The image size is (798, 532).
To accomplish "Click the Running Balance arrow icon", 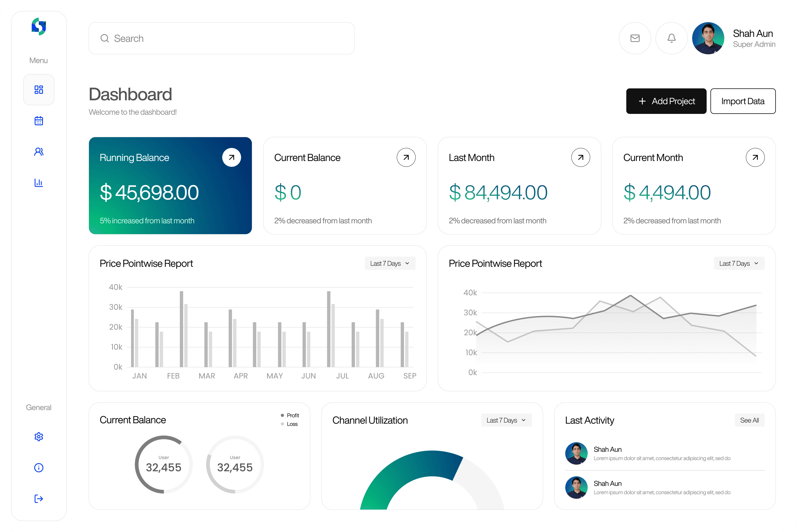I will coord(231,157).
